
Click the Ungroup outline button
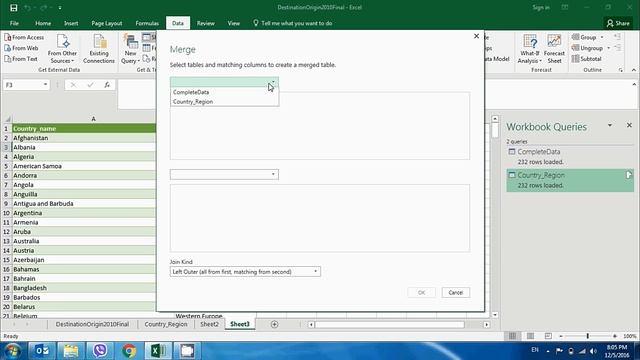coord(591,48)
